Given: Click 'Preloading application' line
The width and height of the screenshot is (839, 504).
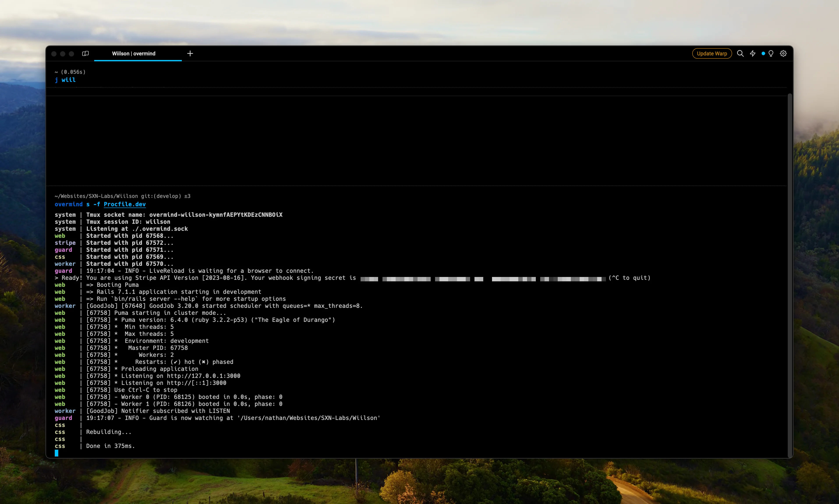Looking at the screenshot, I should (x=142, y=369).
